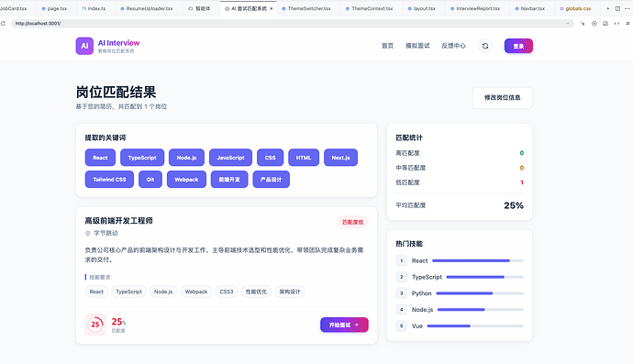Click the 修改岗位信息 button
The image size is (633, 364).
[x=502, y=98]
